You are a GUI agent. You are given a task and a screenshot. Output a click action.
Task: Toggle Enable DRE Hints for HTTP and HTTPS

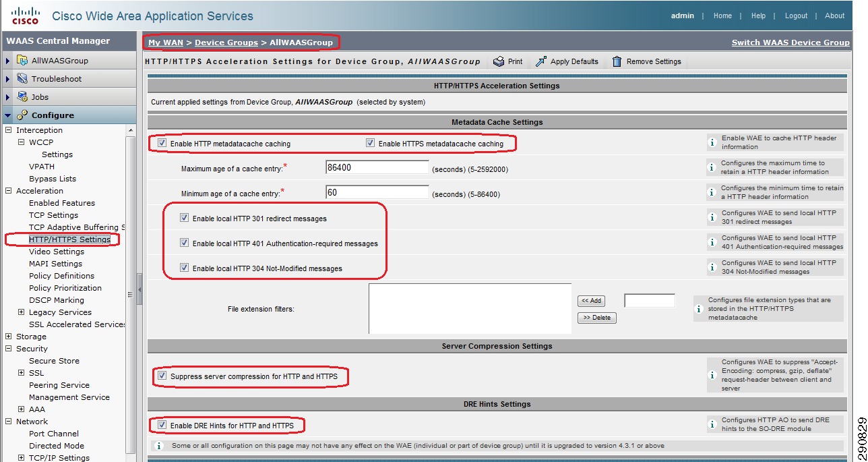[162, 425]
